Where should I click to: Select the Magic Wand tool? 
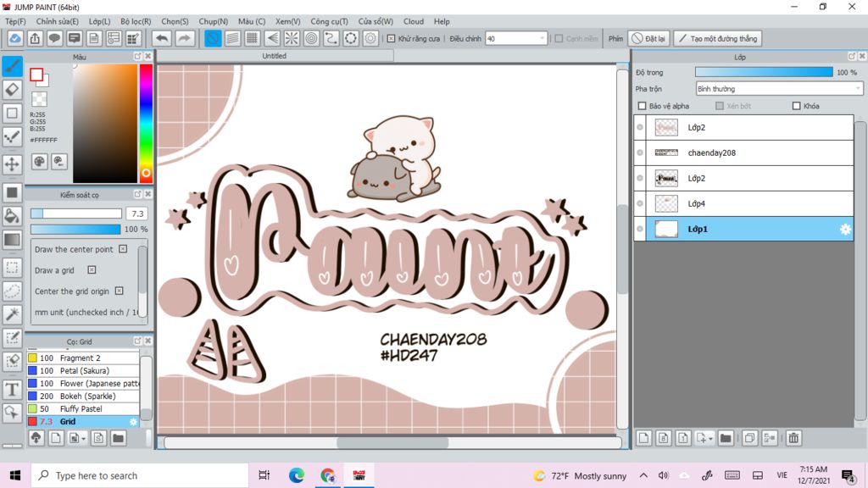pyautogui.click(x=12, y=313)
